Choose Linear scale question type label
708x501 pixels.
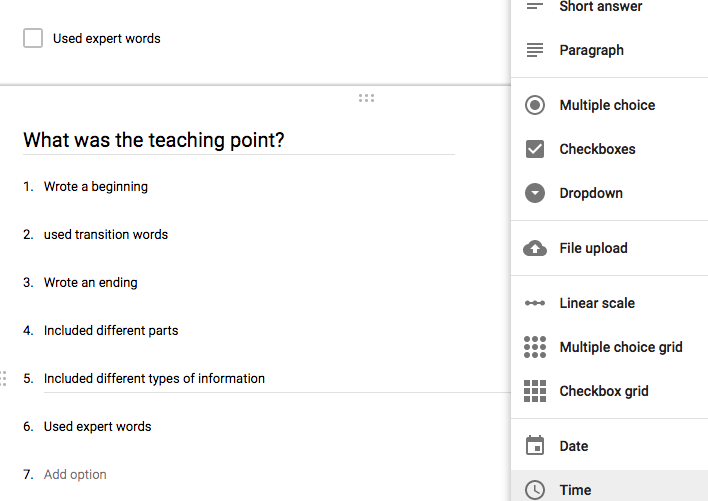click(x=597, y=303)
